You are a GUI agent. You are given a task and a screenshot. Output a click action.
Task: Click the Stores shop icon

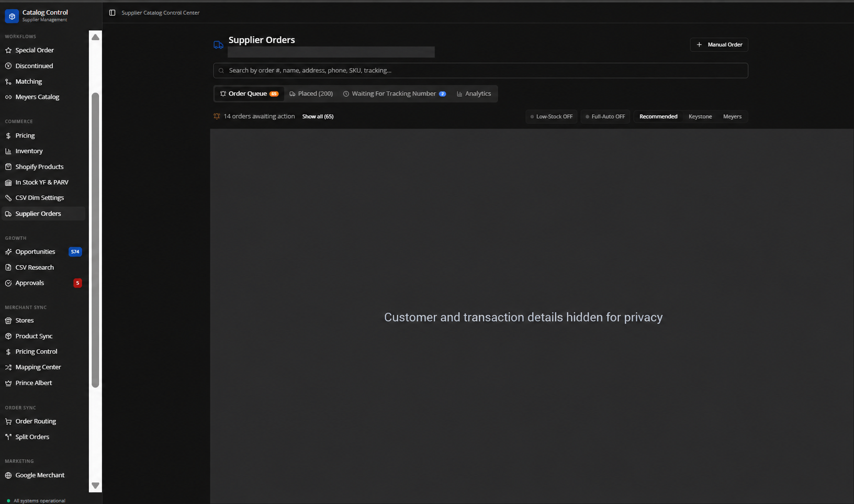pyautogui.click(x=8, y=320)
